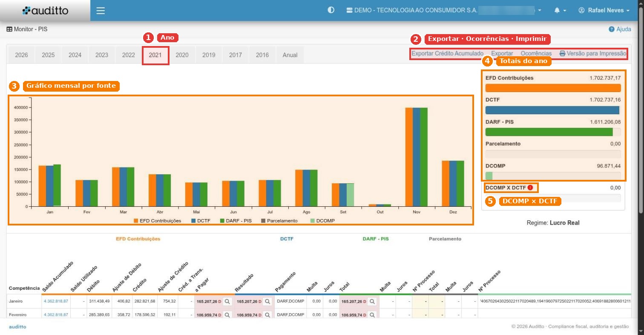
Task: Expand the Rafael Neves user menu
Action: pos(604,10)
